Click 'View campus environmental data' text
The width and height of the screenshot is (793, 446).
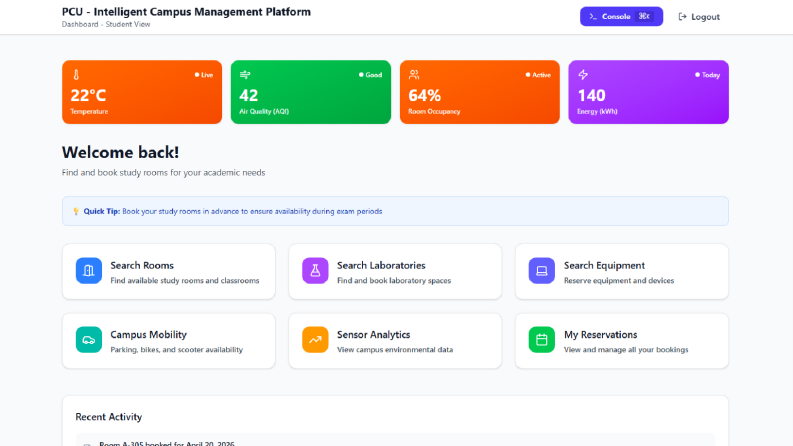point(395,350)
